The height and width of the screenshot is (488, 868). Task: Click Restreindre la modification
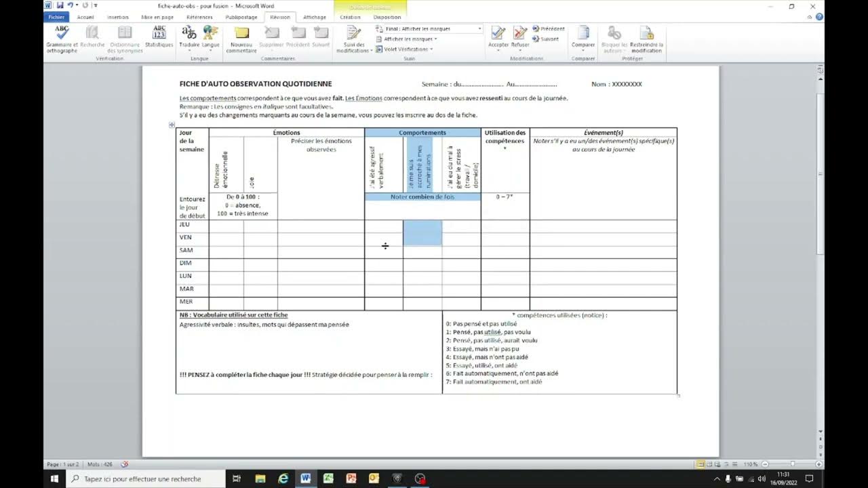646,39
